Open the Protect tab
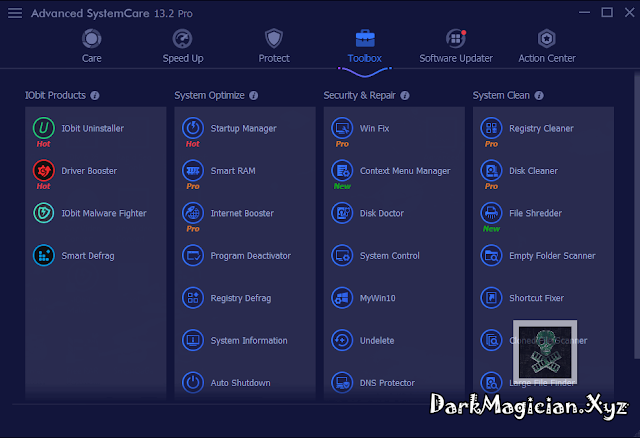Viewport: 640px width, 438px height. point(274,46)
